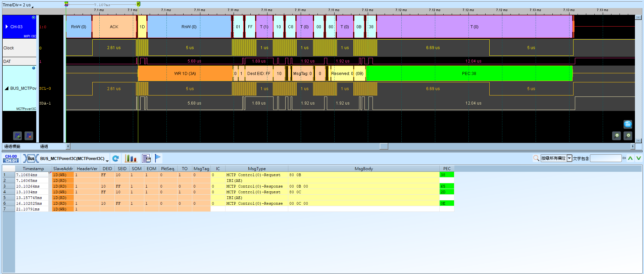
Task: Select table row with timestamp 7.10684ms
Action: pyautogui.click(x=228, y=175)
